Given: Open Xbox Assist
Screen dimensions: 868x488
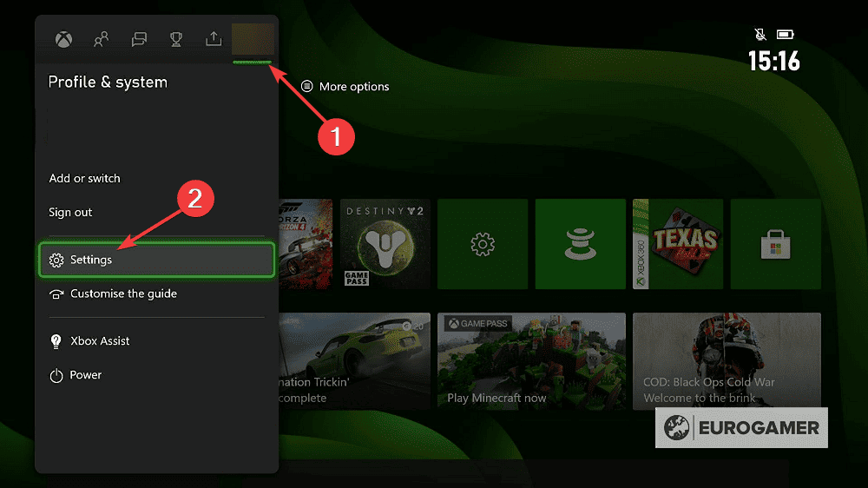Looking at the screenshot, I should click(x=100, y=341).
